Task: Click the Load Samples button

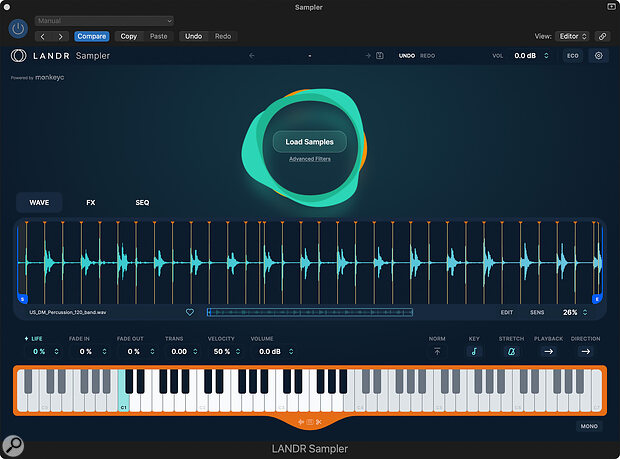Action: coord(310,142)
